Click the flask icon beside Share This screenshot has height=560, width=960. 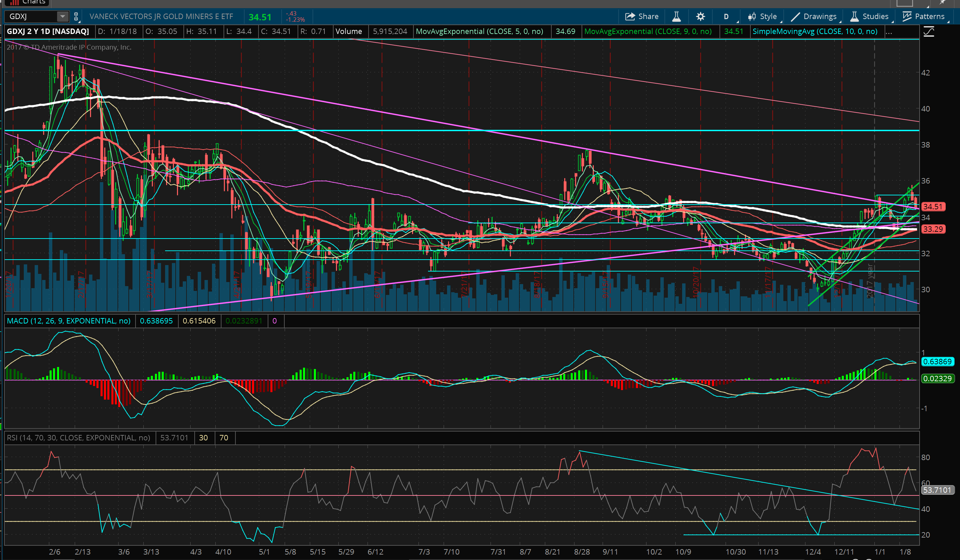coord(676,16)
